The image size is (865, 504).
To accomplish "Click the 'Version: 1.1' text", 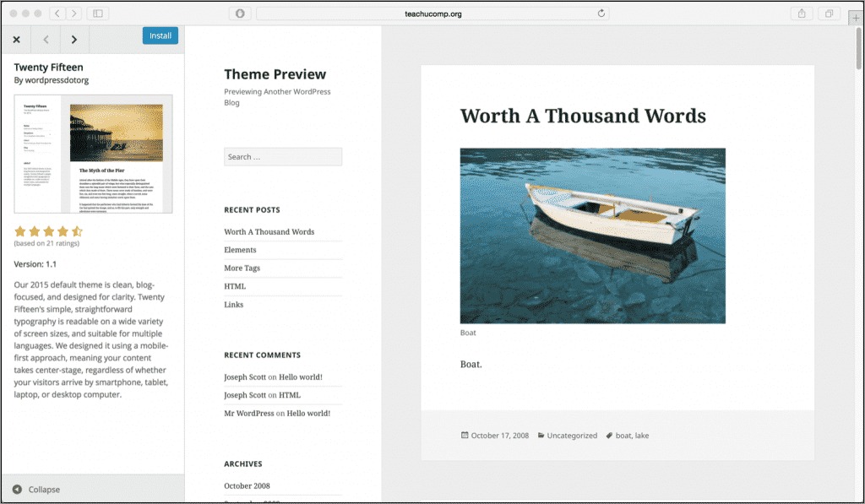I will 35,264.
